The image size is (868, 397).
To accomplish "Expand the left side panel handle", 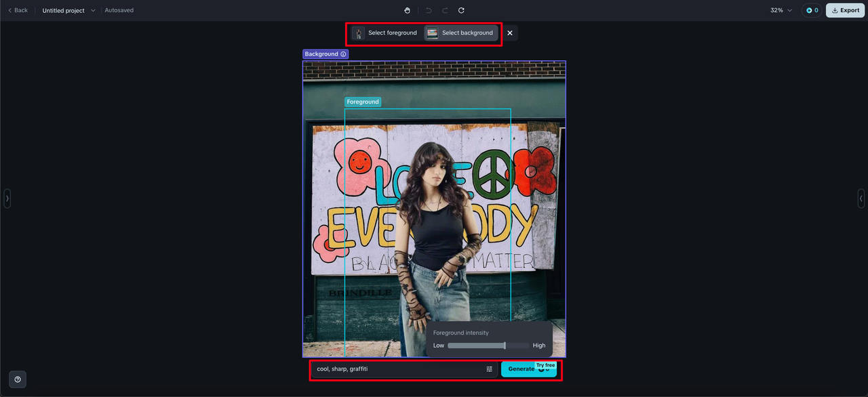I will [x=7, y=198].
